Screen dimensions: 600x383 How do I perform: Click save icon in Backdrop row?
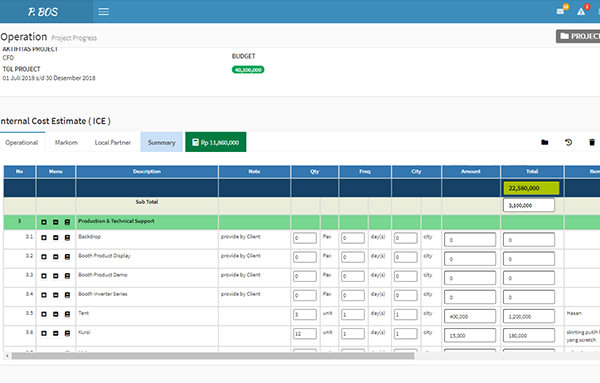(67, 238)
